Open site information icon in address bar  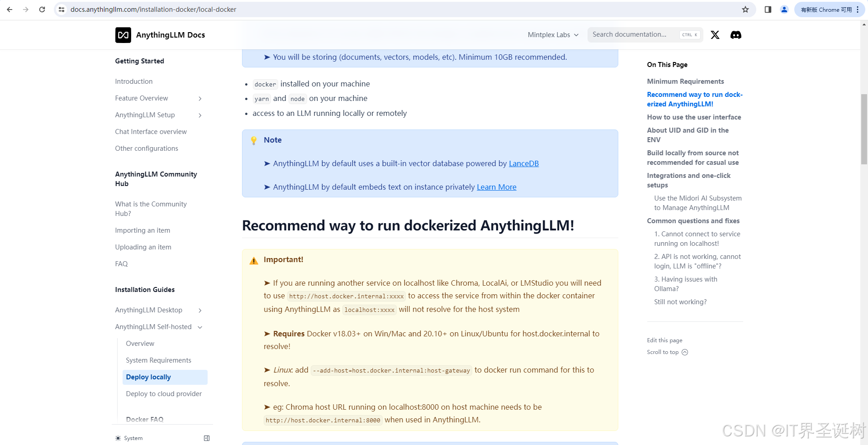click(x=62, y=10)
